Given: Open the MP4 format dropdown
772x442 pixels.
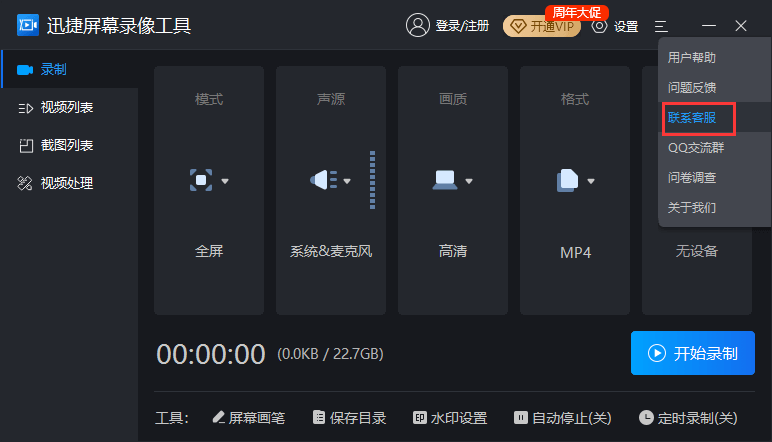Looking at the screenshot, I should pyautogui.click(x=575, y=180).
